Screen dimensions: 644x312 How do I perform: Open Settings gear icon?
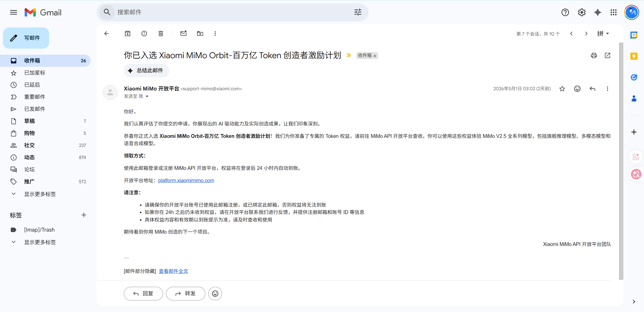coord(582,12)
